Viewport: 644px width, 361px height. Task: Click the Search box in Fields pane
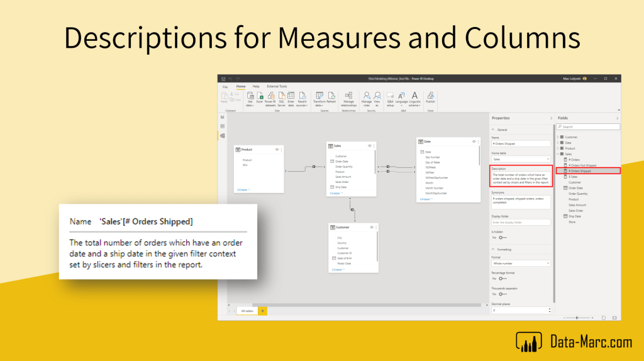tap(588, 127)
